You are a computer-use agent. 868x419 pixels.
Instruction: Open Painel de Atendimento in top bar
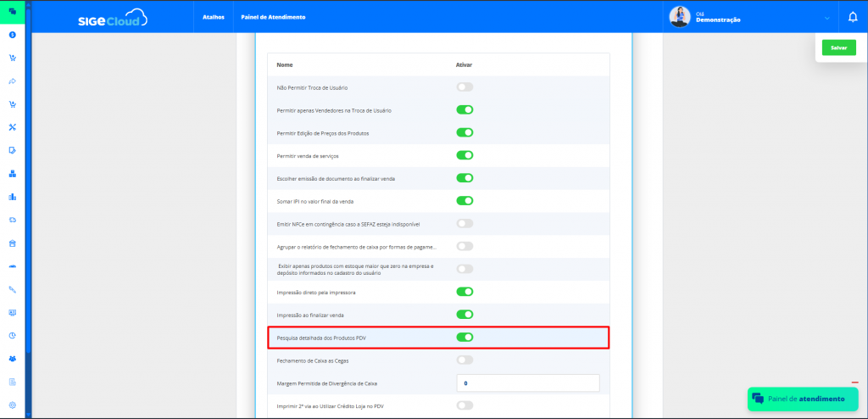point(273,17)
